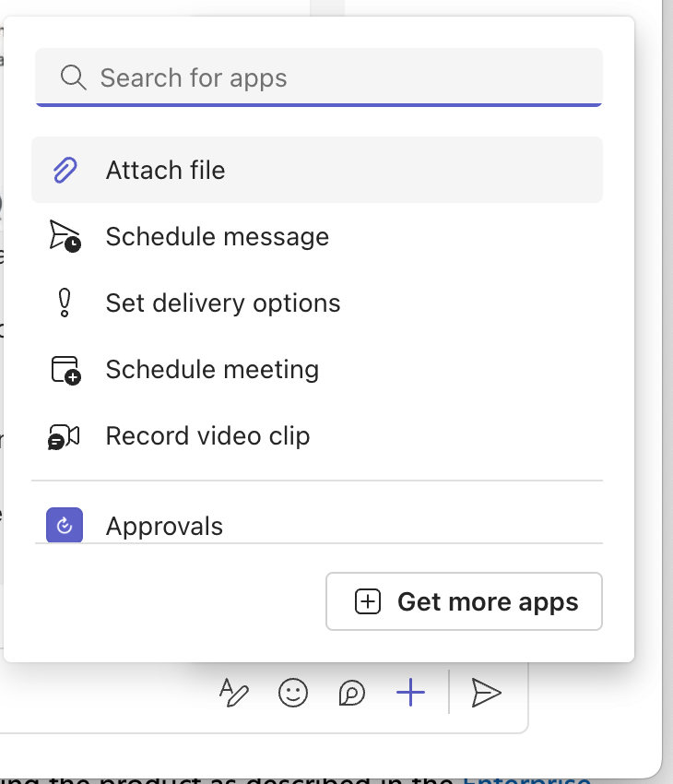
Task: Choose Schedule message option
Action: pyautogui.click(x=317, y=236)
